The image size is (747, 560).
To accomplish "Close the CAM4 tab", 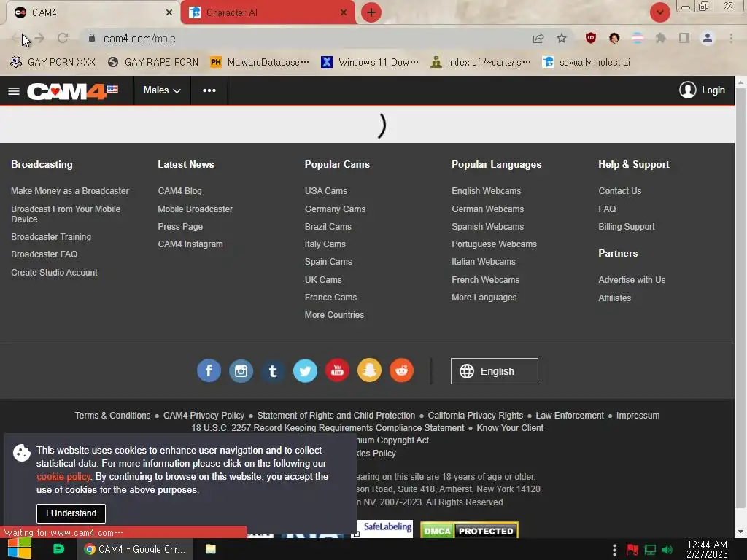I will [x=169, y=13].
